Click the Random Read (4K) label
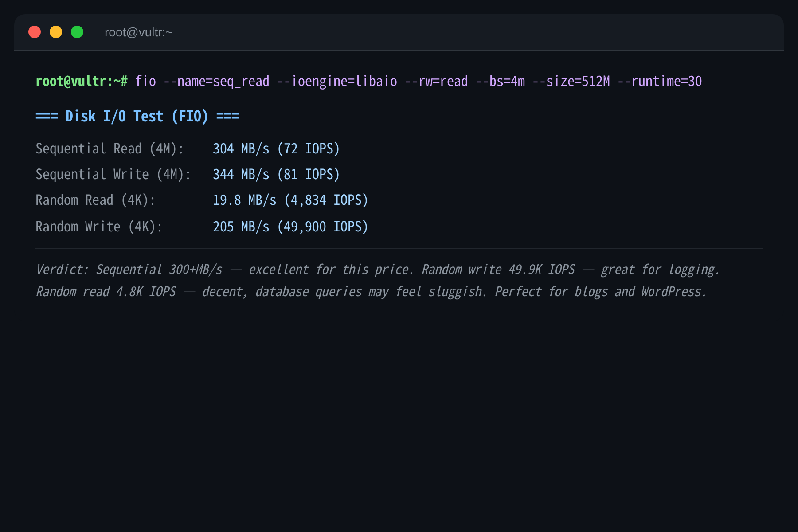Image resolution: width=798 pixels, height=532 pixels. click(x=95, y=200)
